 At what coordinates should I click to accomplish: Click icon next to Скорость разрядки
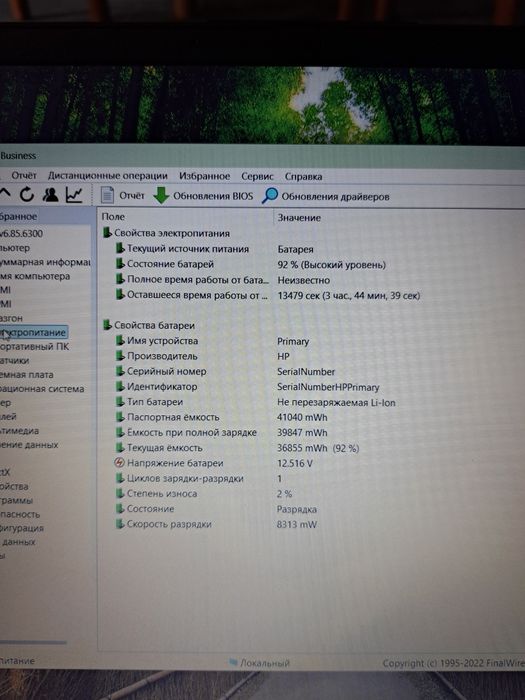point(120,524)
